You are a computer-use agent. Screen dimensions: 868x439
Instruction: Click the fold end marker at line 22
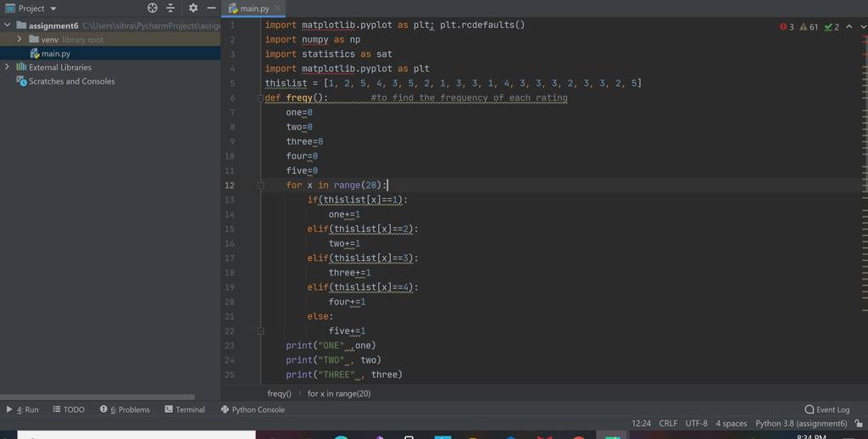coord(261,331)
